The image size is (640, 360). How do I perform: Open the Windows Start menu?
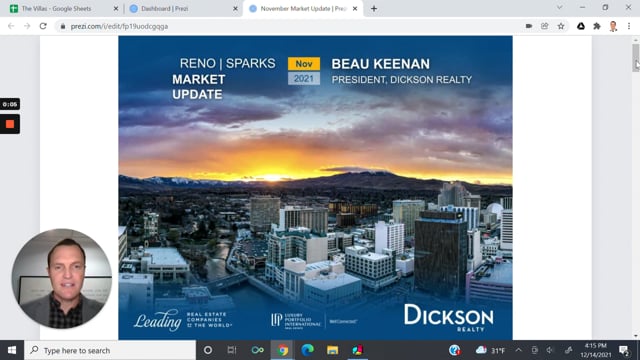click(12, 350)
